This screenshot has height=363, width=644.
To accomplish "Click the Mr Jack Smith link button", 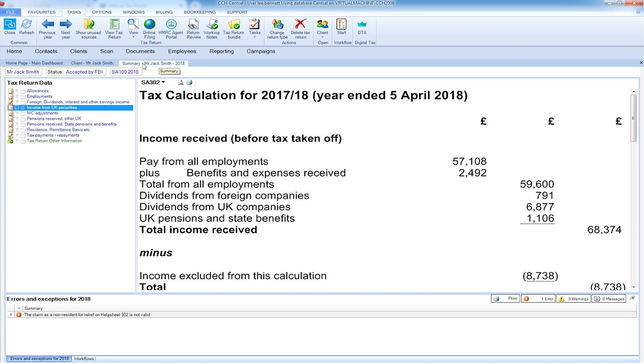I will pos(23,72).
